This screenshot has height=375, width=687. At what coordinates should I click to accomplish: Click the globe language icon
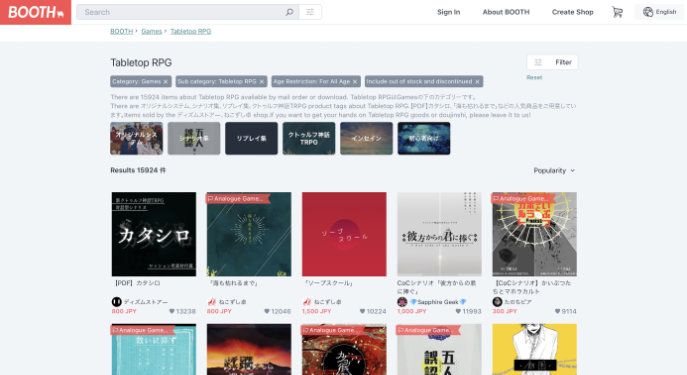[x=648, y=12]
